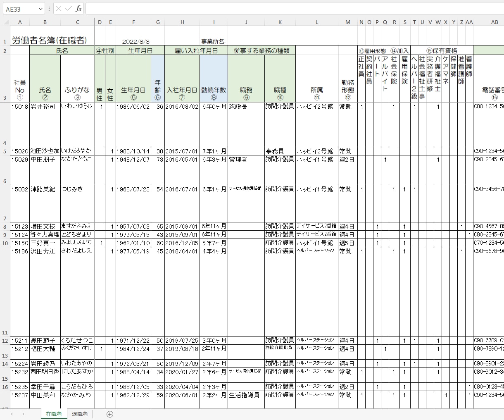Click the enter checkmark icon in formula bar
Screen dimensions: 504x420
tap(69, 9)
